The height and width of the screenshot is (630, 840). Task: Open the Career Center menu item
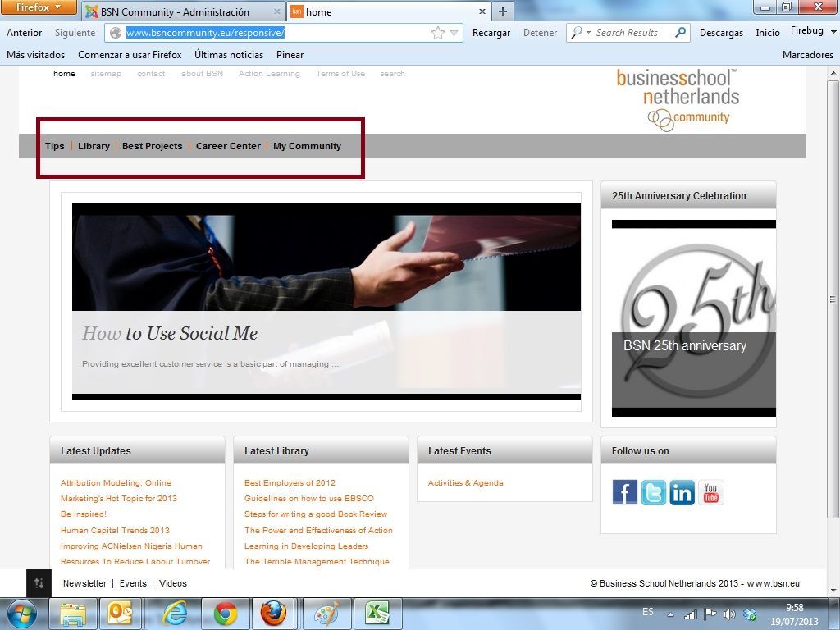228,146
